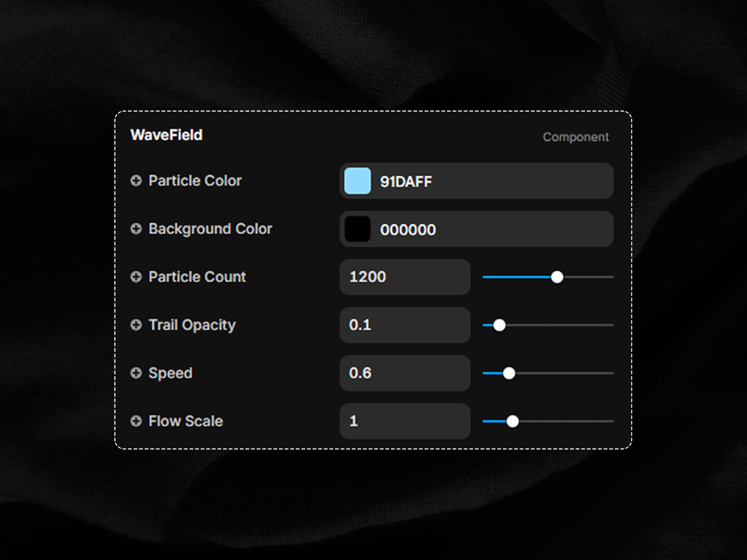Click the Particle Count slider handle

(x=557, y=277)
